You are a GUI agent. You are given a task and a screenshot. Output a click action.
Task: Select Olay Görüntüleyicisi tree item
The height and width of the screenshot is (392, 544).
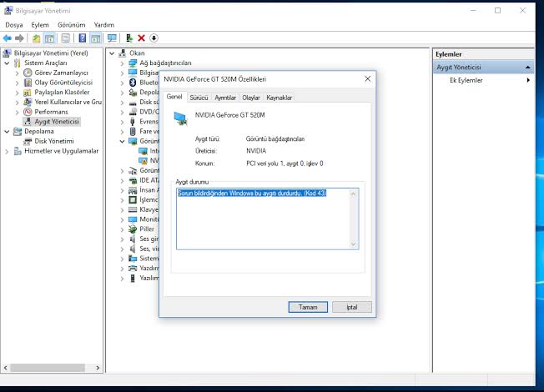[x=63, y=83]
